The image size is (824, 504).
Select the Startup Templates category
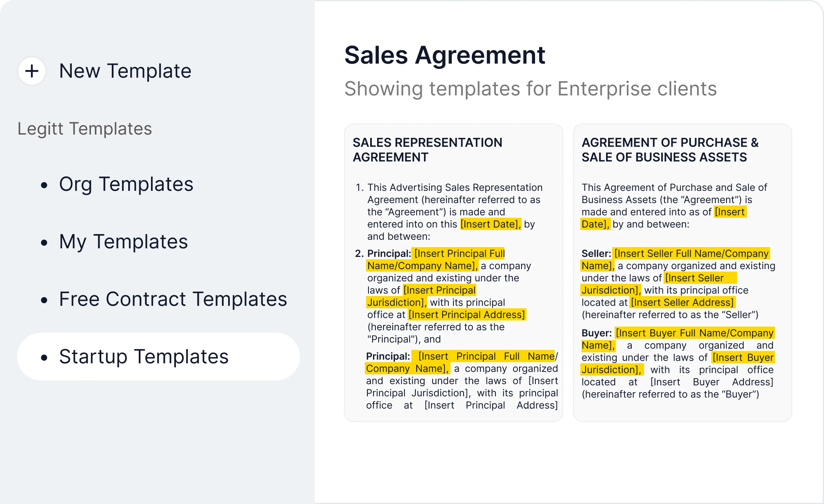coord(144,356)
